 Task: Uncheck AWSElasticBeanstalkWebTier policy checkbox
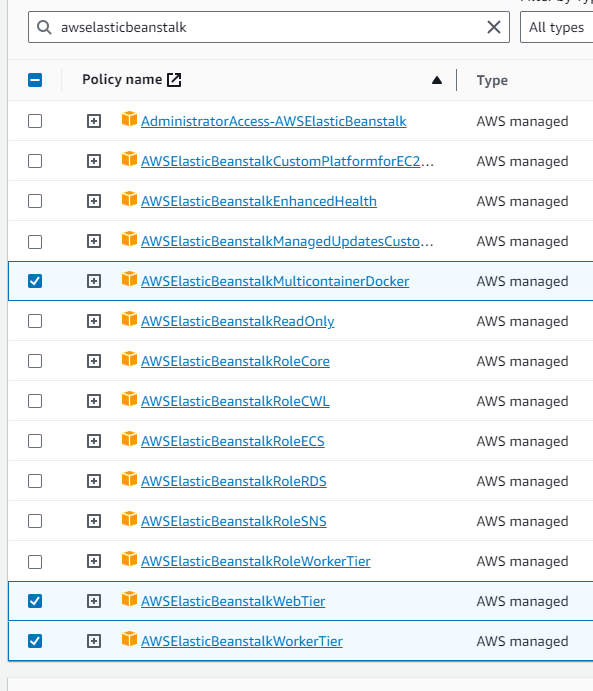click(x=35, y=601)
